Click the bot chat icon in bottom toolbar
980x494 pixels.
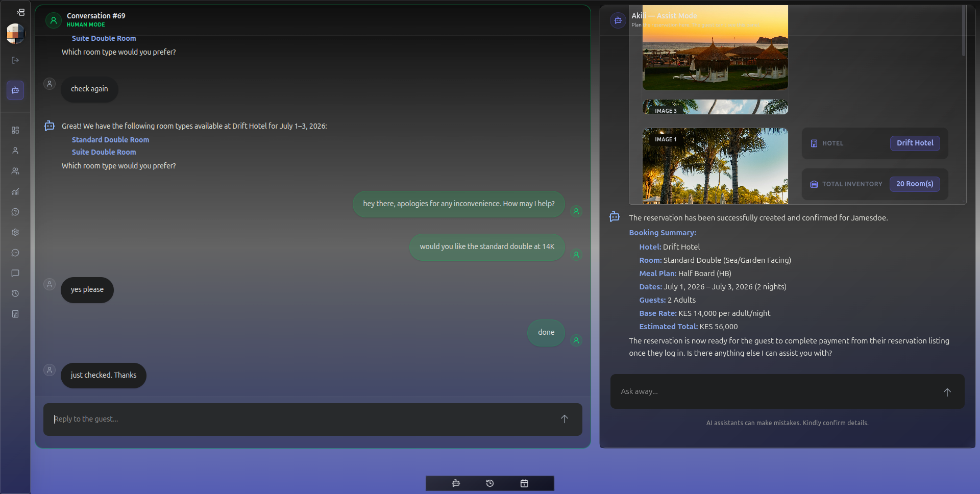click(x=456, y=483)
